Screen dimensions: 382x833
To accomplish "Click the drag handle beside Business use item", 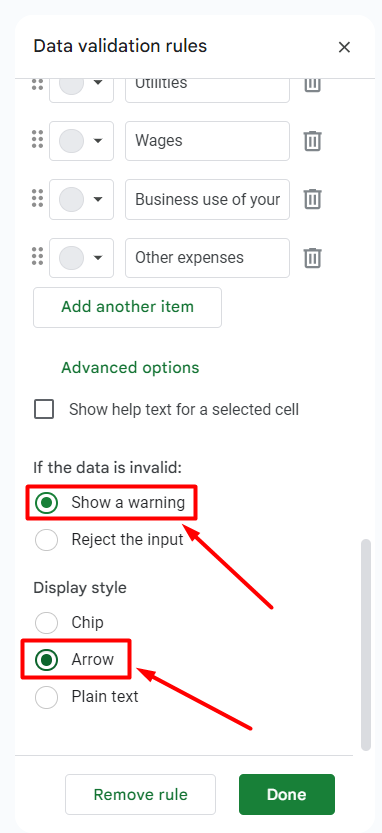I will point(37,198).
